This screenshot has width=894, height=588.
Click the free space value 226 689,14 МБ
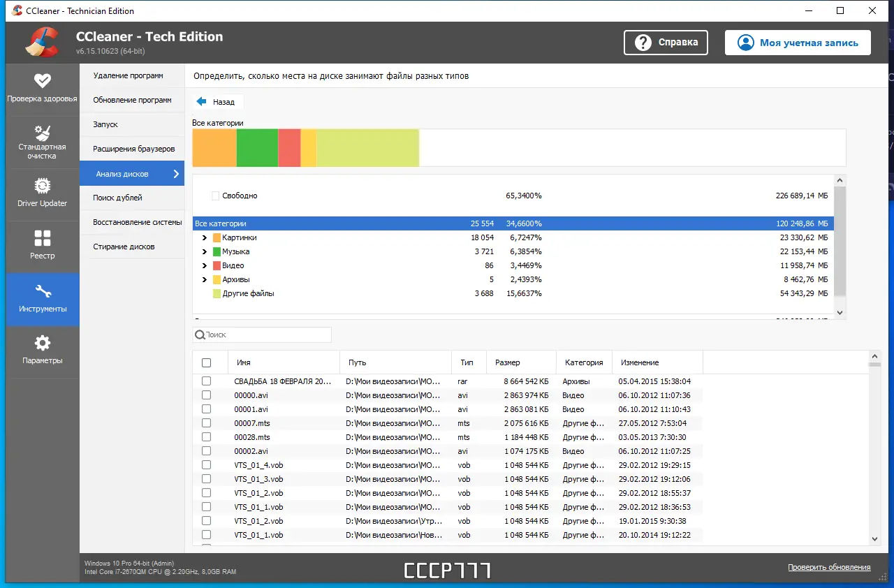click(802, 196)
